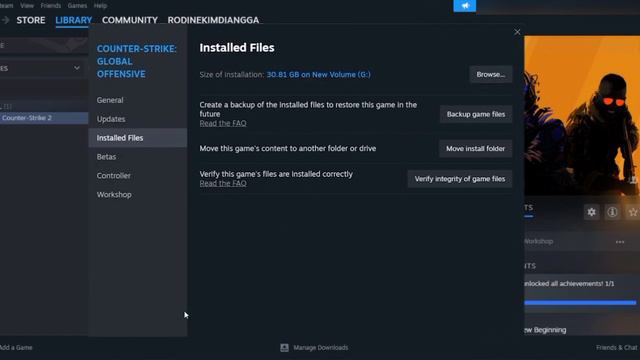Switch to the LIBRARY tab

[x=73, y=20]
